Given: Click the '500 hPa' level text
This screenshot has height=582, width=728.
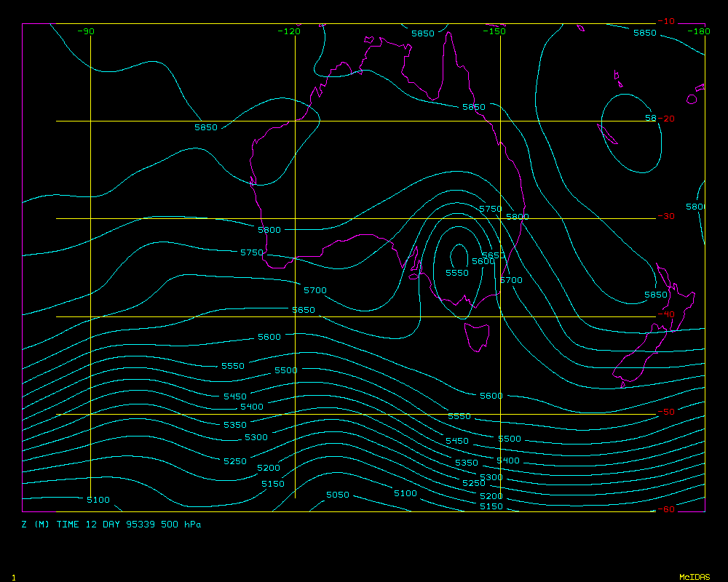Looking at the screenshot, I should click(x=182, y=525).
